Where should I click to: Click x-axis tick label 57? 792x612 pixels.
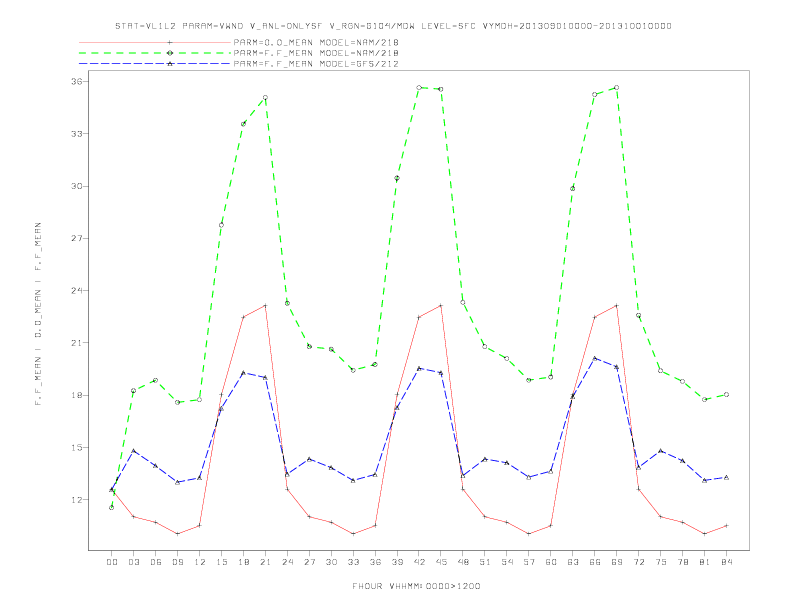click(529, 562)
